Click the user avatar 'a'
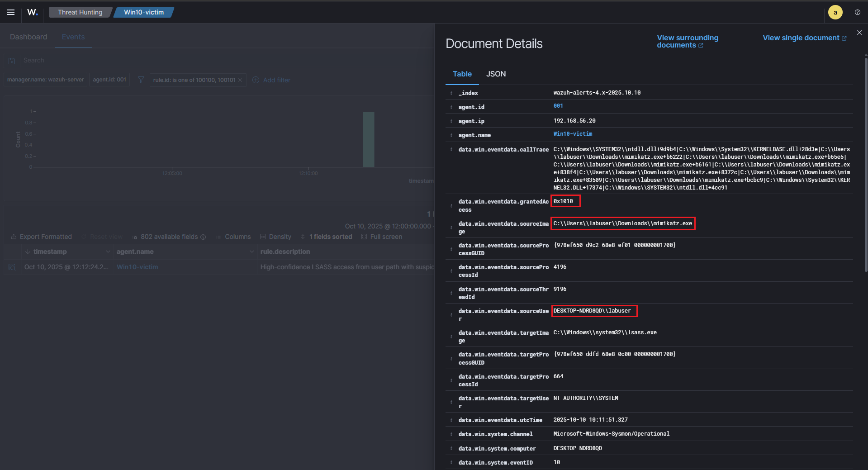Image resolution: width=868 pixels, height=470 pixels. pos(835,12)
